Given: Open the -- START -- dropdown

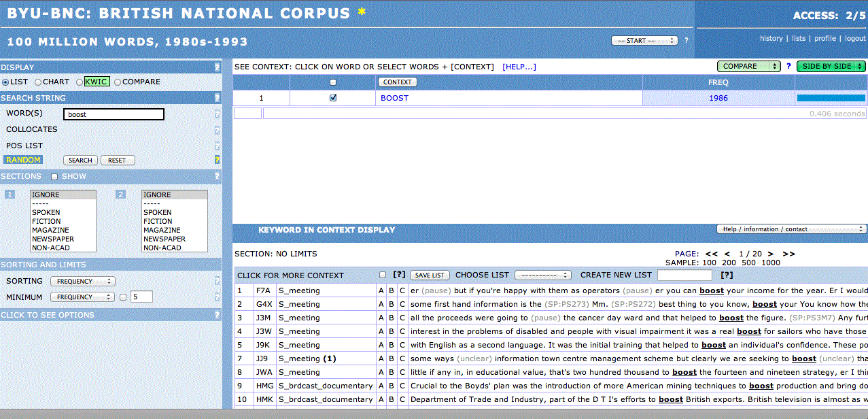Looking at the screenshot, I should tap(644, 41).
